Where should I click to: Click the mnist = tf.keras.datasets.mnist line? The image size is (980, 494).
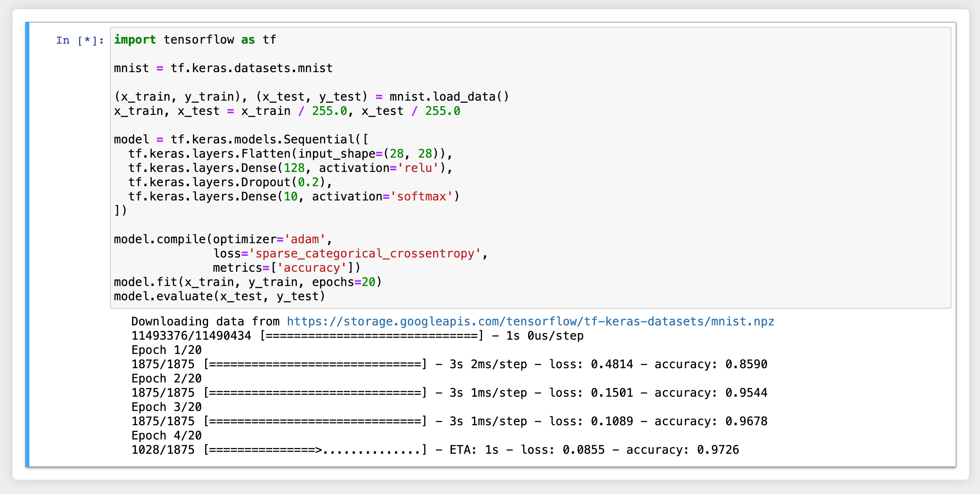(x=223, y=68)
